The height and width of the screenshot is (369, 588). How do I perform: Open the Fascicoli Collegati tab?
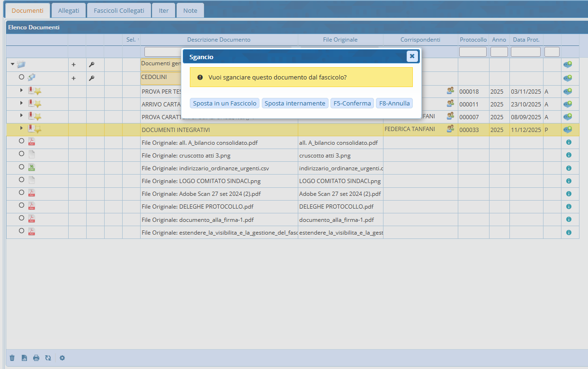point(119,10)
